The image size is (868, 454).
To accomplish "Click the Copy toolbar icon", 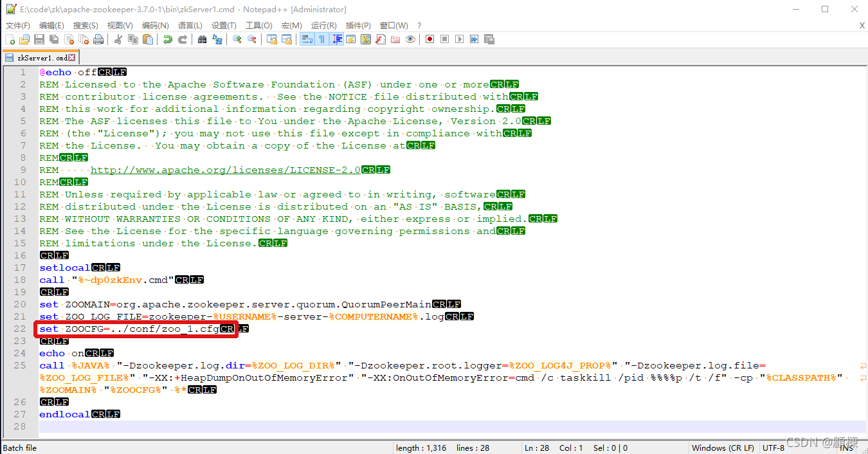I will pyautogui.click(x=132, y=39).
